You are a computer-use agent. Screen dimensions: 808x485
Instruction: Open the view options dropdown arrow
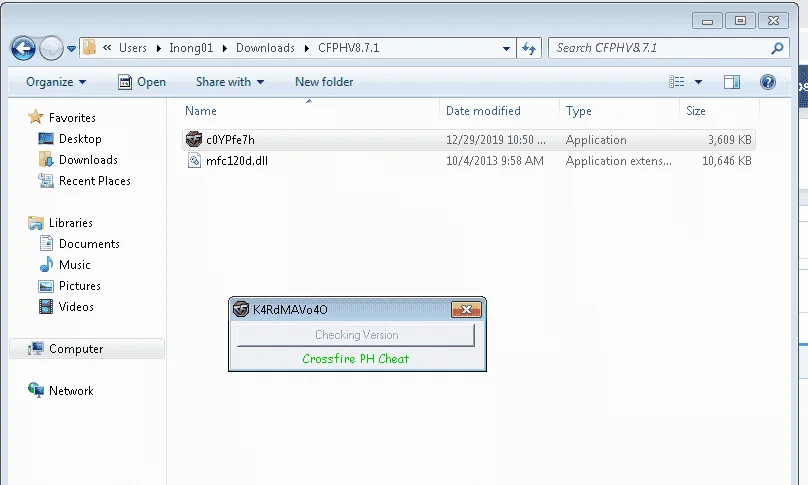(x=698, y=82)
